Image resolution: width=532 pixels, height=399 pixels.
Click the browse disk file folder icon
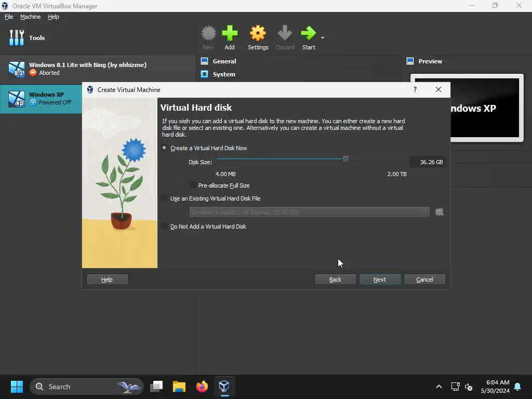coord(439,212)
